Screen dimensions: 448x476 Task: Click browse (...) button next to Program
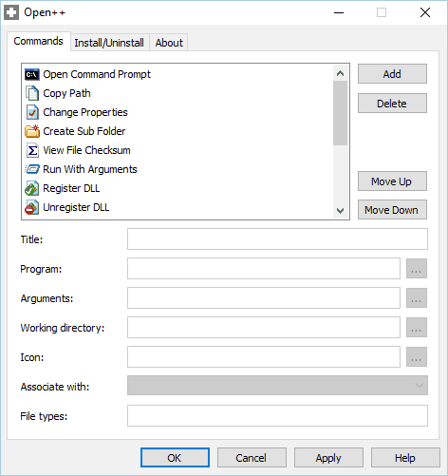pos(417,269)
